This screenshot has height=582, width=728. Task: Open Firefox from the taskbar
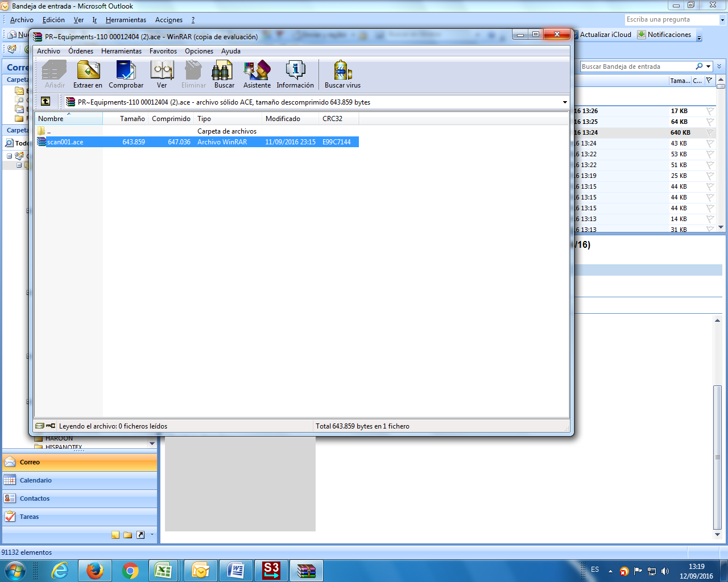pyautogui.click(x=94, y=570)
